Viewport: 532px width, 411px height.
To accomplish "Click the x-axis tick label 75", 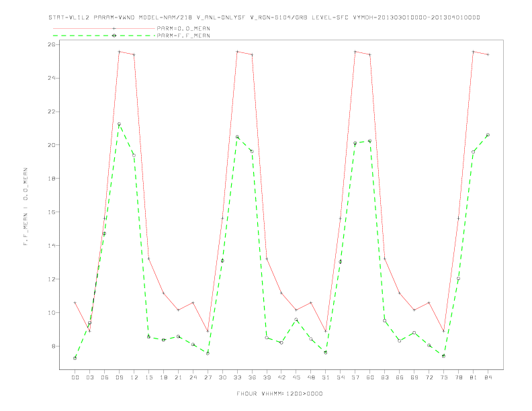I will (444, 377).
